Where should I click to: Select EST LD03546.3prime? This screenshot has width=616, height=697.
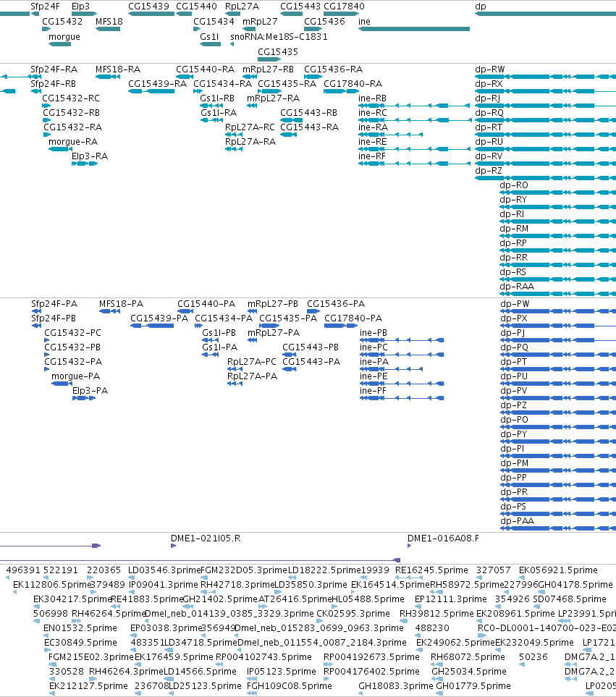pos(164,570)
